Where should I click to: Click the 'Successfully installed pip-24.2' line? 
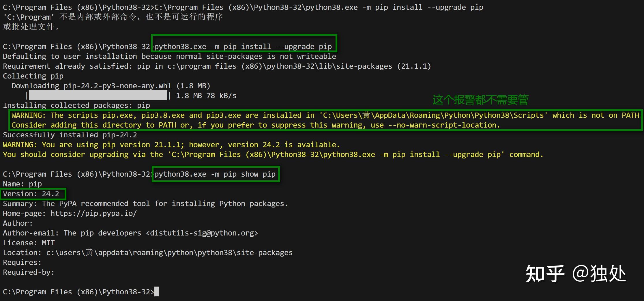(x=70, y=135)
